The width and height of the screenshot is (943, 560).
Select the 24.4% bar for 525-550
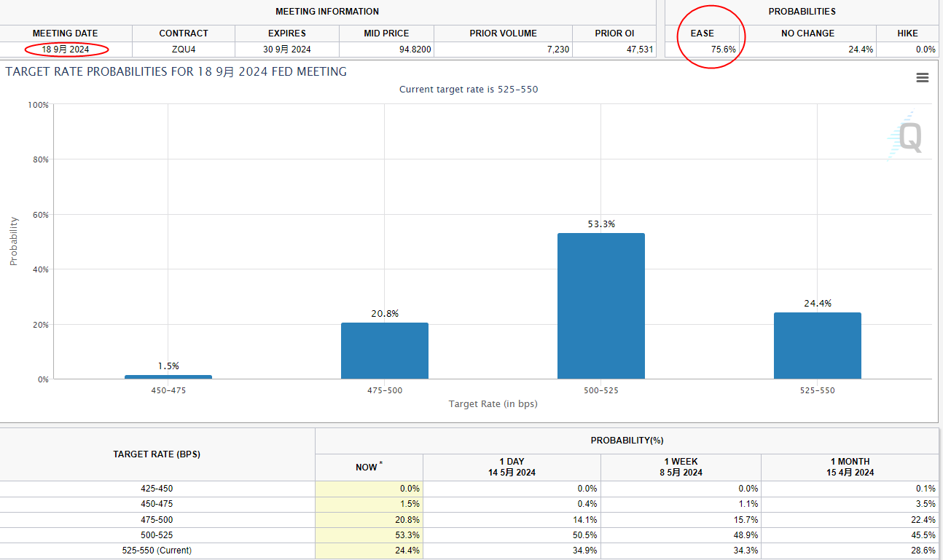(x=817, y=345)
